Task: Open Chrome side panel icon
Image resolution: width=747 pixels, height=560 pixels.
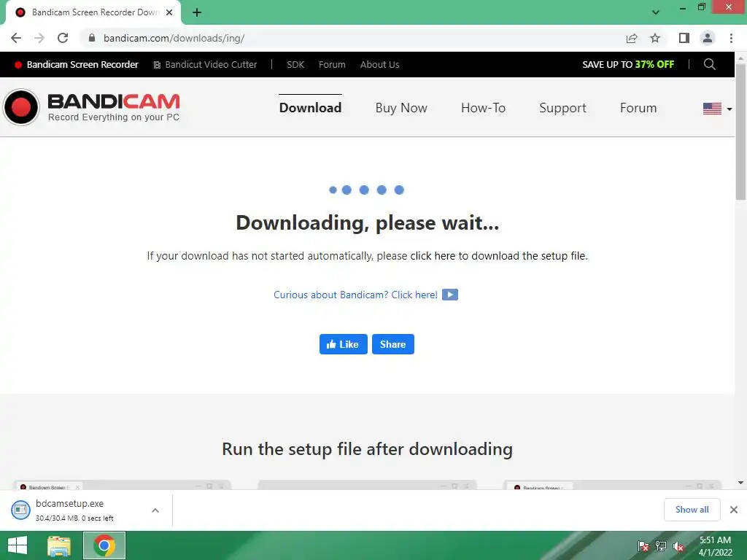Action: 684,38
